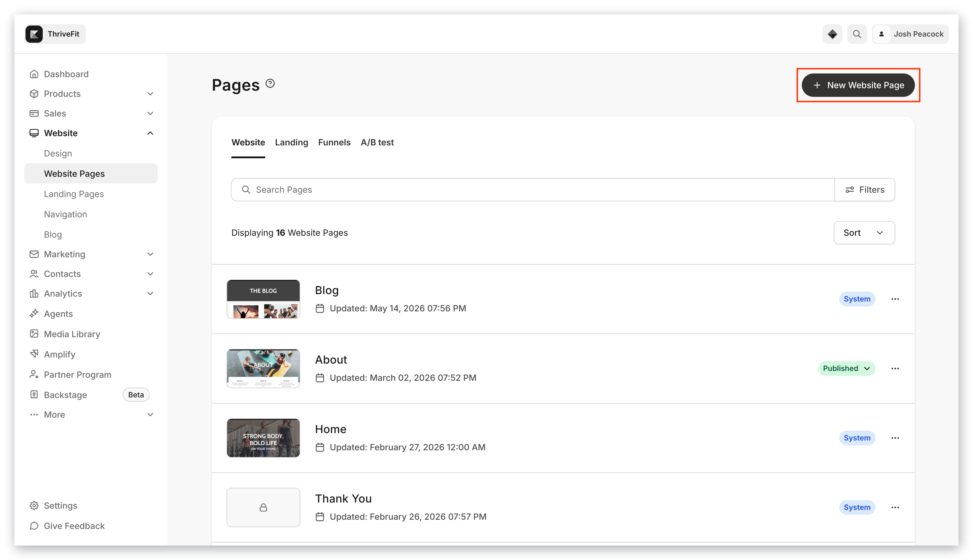This screenshot has width=973, height=560.
Task: Click the Dashboard home icon
Action: (34, 74)
